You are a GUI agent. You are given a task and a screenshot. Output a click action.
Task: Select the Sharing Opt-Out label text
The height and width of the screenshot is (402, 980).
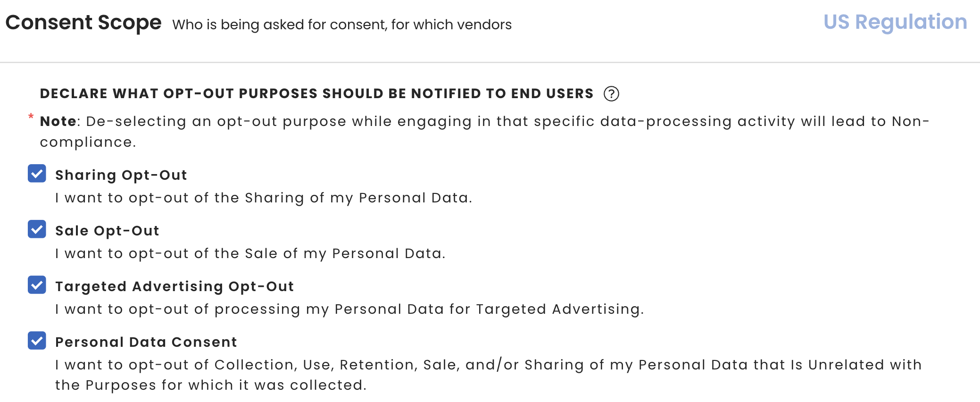pos(121,175)
